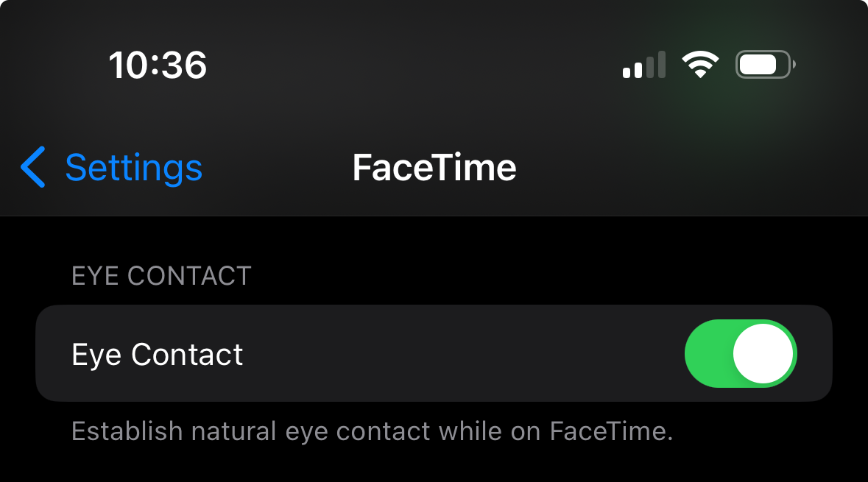Tap the blue back chevron
Viewport: 868px width, 482px height.
point(33,167)
